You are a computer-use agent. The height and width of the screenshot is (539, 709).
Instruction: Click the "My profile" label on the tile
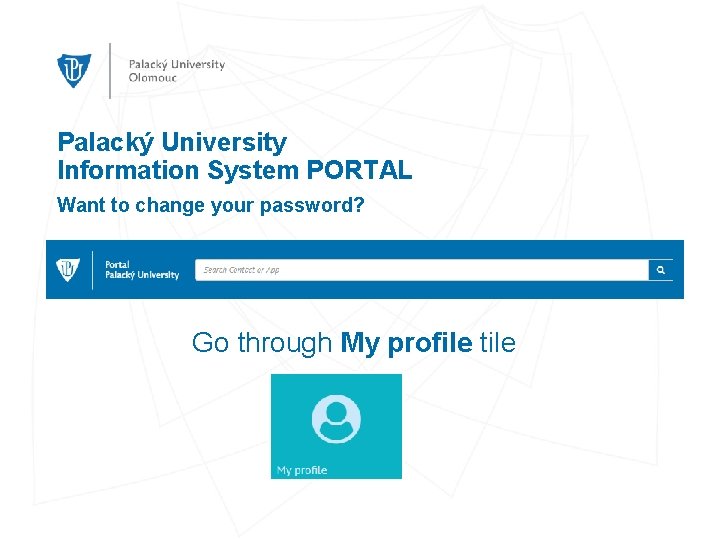click(x=302, y=470)
